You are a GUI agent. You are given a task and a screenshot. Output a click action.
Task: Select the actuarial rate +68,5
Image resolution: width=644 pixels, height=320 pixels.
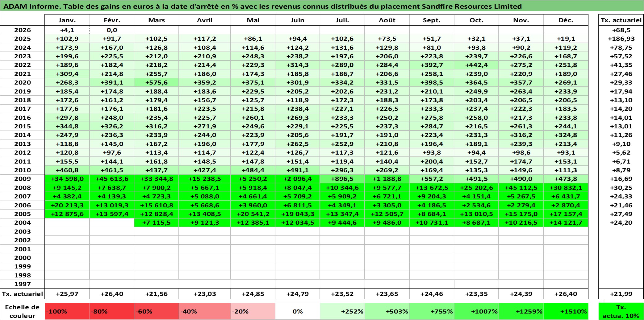point(621,30)
